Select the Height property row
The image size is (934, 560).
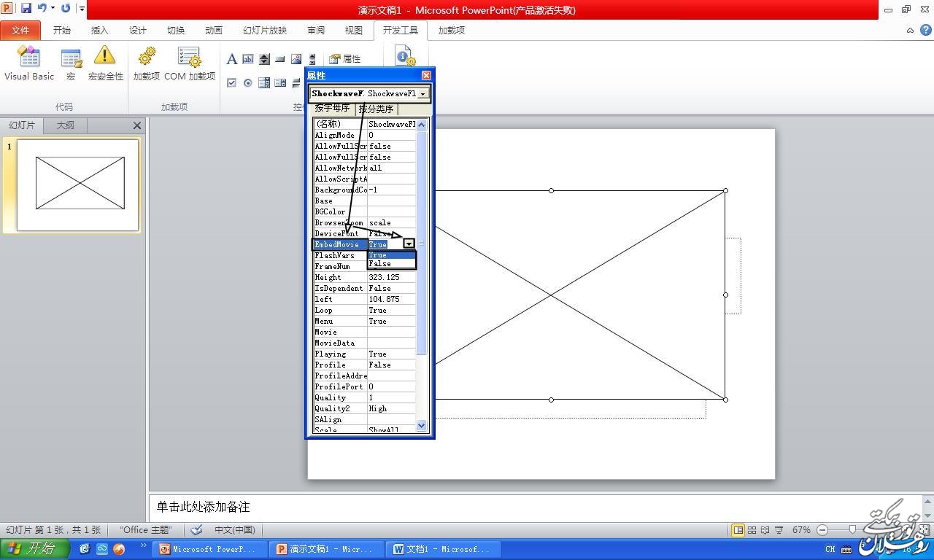pyautogui.click(x=365, y=277)
